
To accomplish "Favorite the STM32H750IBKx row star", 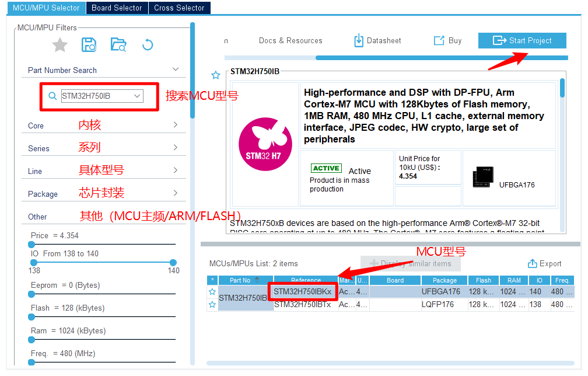I will pos(212,291).
